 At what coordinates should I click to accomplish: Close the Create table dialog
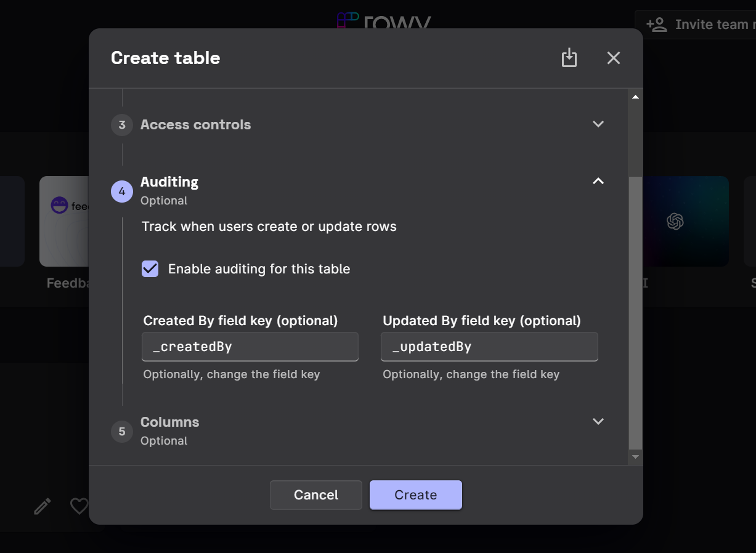[x=613, y=58]
